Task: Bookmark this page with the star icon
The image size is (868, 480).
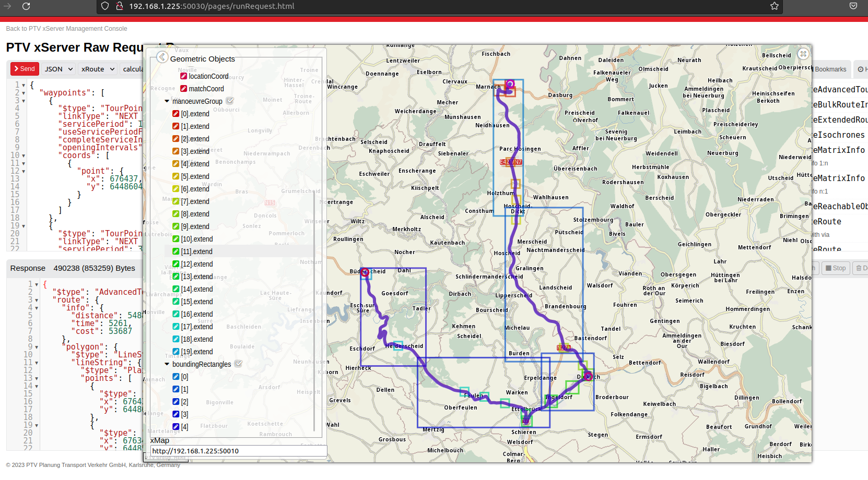Action: click(775, 6)
